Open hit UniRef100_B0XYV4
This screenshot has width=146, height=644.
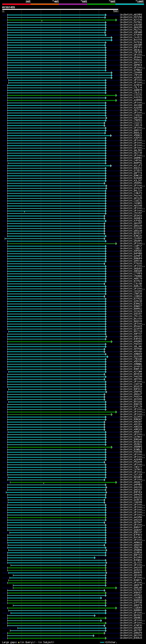click(x=131, y=40)
